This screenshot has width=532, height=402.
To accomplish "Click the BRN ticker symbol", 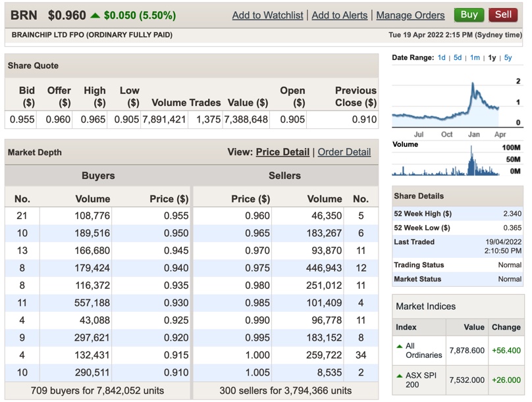I will (x=24, y=15).
